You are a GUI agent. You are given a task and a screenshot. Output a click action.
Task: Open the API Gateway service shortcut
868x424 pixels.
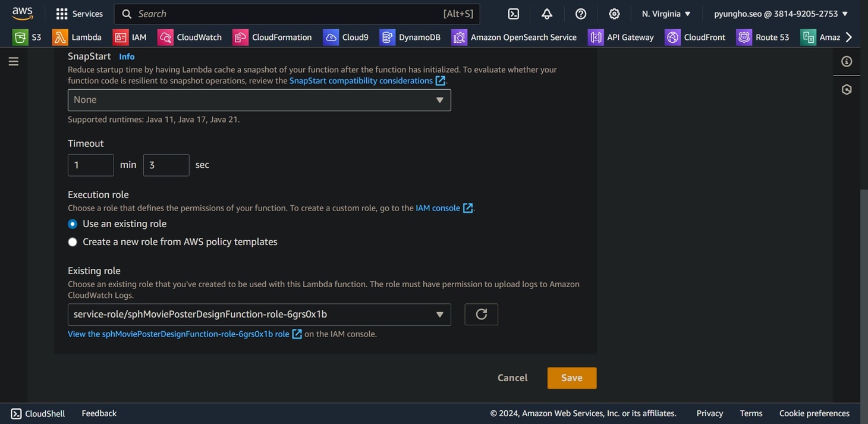click(621, 37)
